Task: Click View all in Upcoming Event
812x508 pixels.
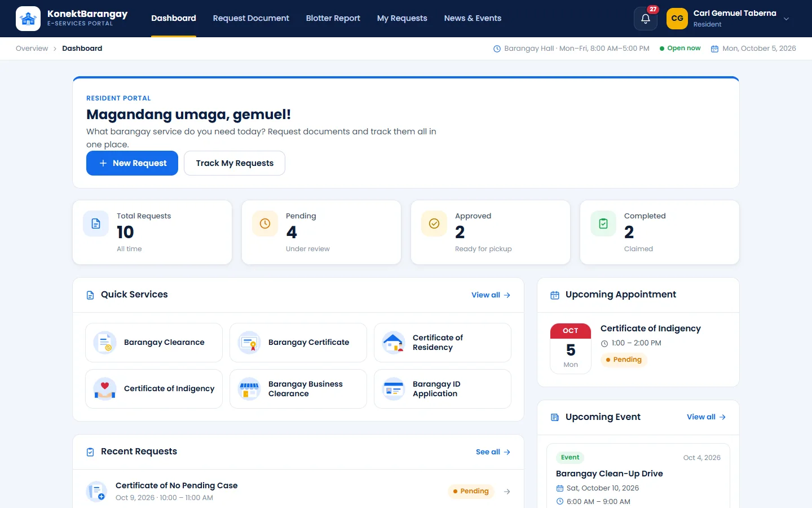Action: 706,417
